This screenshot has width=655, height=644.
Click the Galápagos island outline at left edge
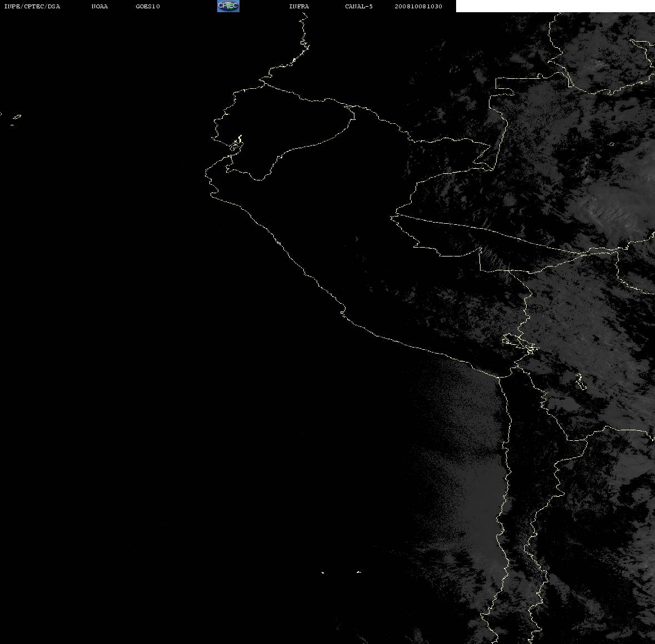[x=16, y=118]
